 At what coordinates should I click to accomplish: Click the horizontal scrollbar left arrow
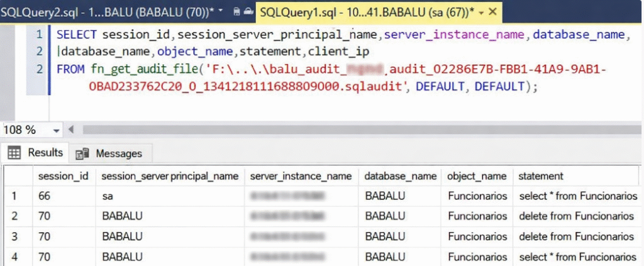coord(70,130)
